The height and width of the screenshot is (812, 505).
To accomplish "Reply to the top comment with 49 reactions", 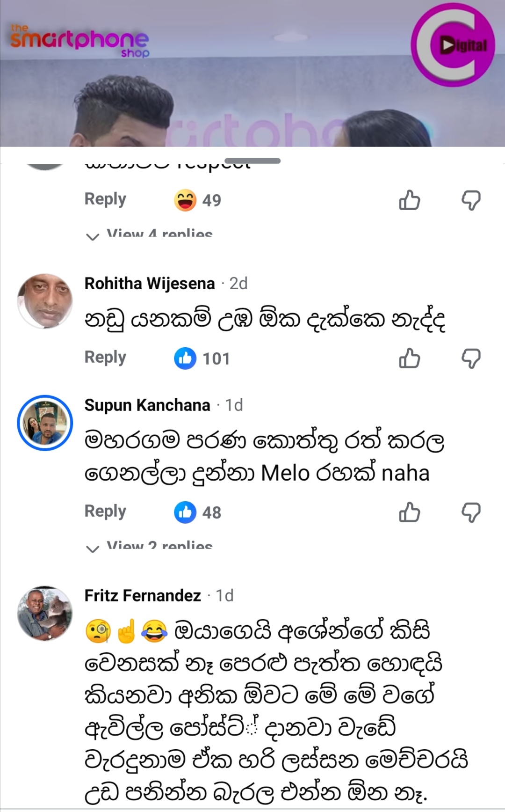I will tap(105, 199).
